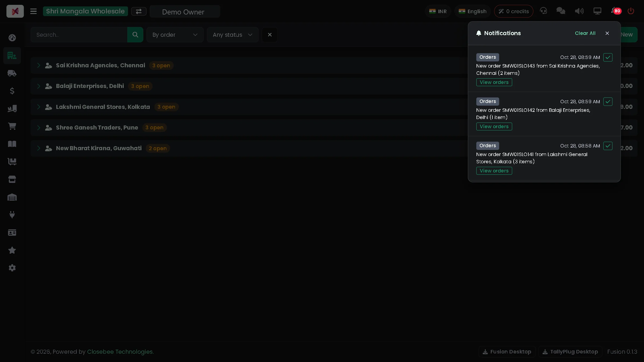644x362 pixels.
Task: Click the speaker volume icon
Action: (x=579, y=11)
